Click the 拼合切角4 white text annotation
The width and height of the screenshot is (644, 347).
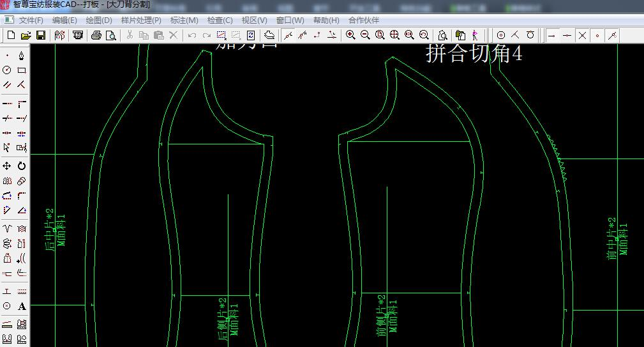tap(474, 54)
